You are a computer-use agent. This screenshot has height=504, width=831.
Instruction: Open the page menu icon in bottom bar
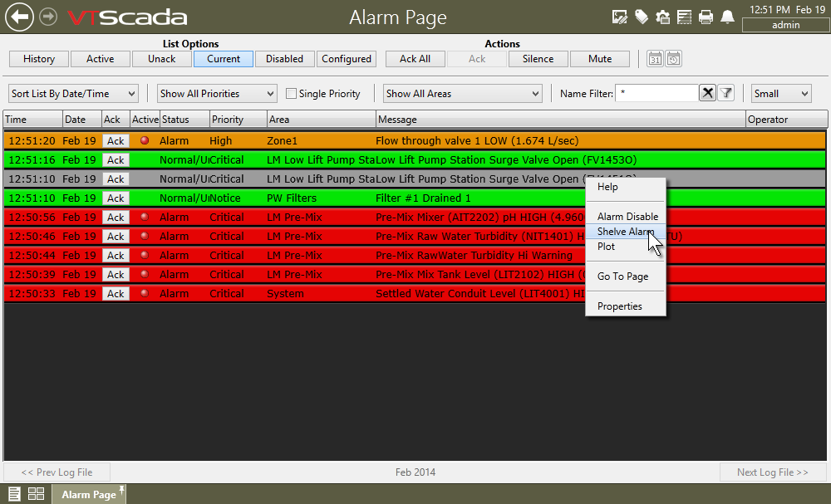15,494
